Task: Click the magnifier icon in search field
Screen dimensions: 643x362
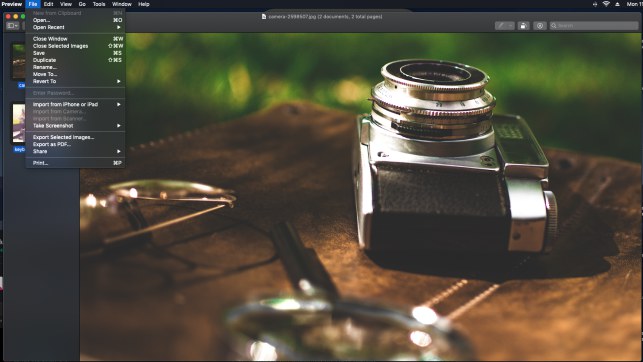Action: click(x=554, y=25)
